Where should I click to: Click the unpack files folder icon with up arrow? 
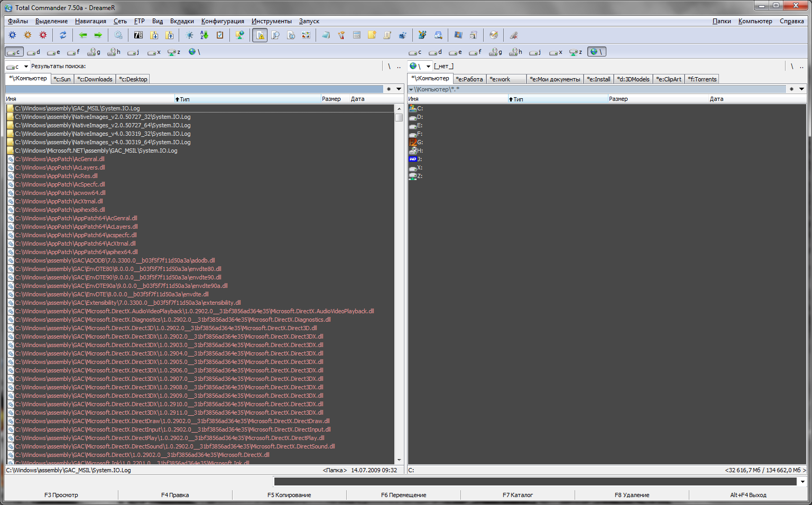170,35
